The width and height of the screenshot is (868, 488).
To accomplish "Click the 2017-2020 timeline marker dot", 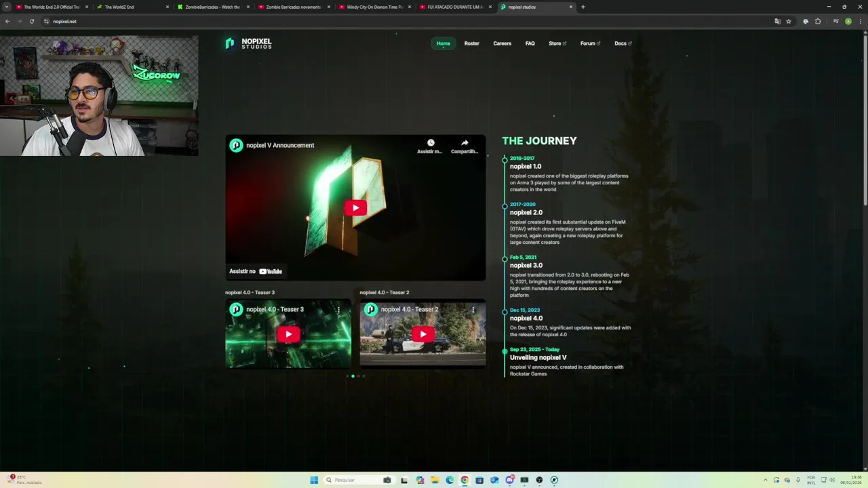I will [x=505, y=205].
